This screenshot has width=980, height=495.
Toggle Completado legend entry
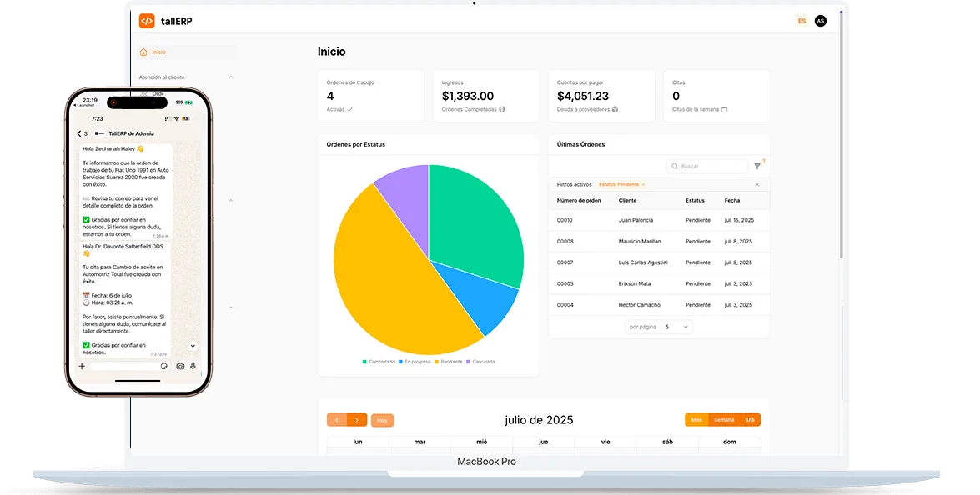pyautogui.click(x=378, y=362)
